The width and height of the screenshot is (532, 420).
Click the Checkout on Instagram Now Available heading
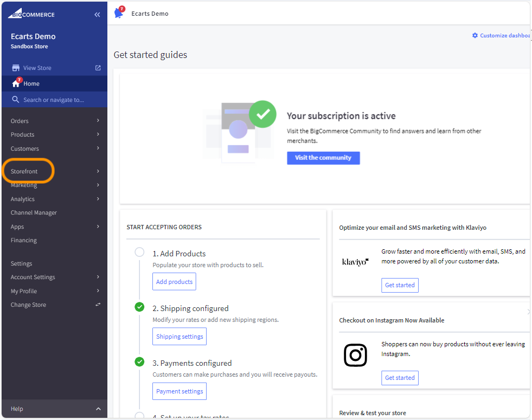[392, 320]
